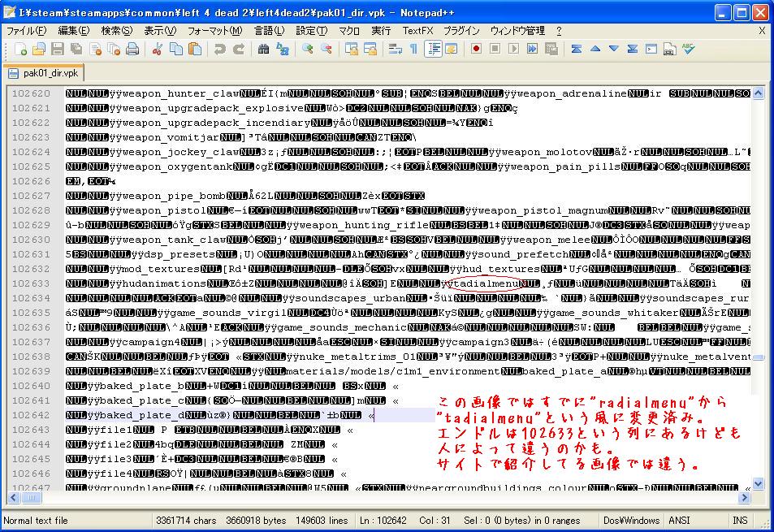Image resolution: width=774 pixels, height=532 pixels.
Task: Click the Normal text file status label
Action: pyautogui.click(x=36, y=520)
